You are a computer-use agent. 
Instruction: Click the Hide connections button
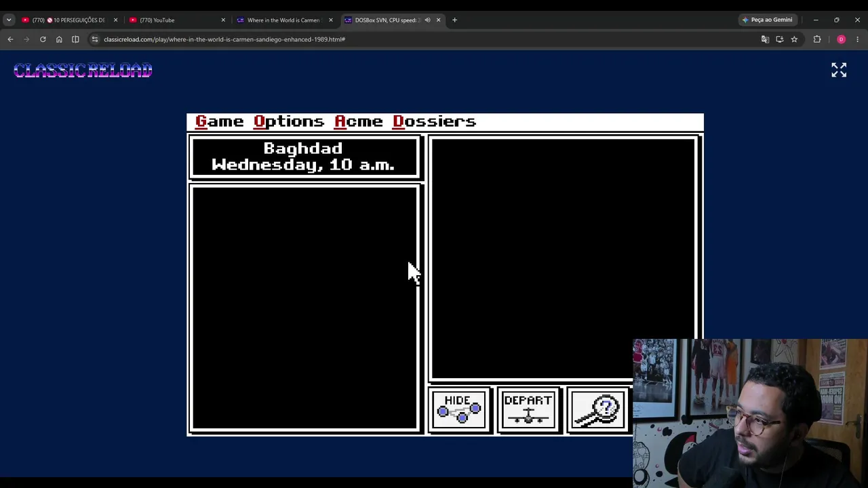point(459,409)
